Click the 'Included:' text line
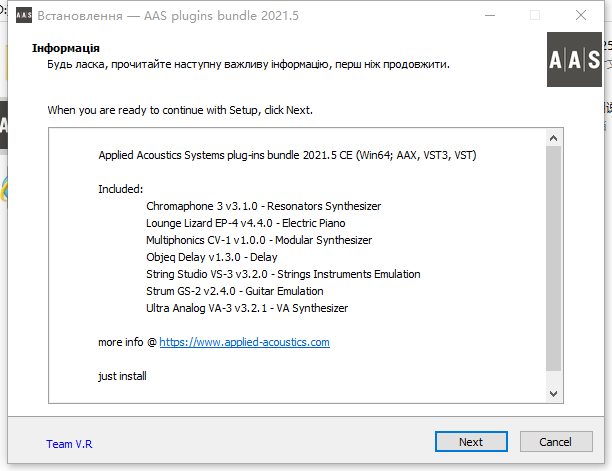Screen dimensions: 612x471 tap(121, 189)
